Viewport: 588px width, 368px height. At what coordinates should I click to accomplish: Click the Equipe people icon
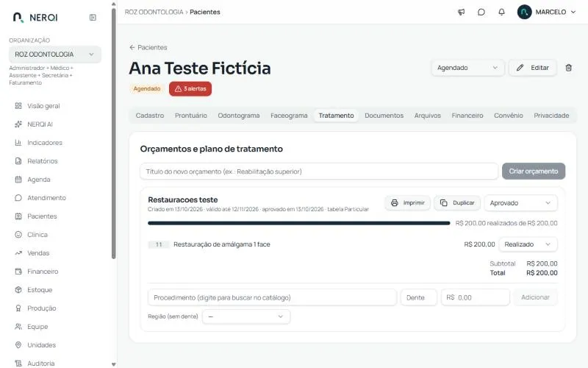(18, 327)
